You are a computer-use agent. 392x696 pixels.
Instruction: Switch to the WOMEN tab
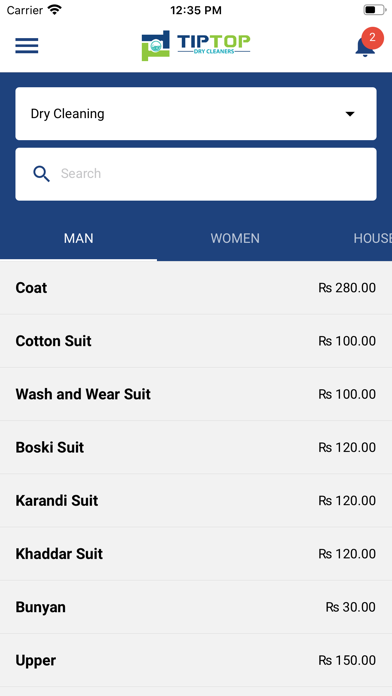[x=235, y=238]
